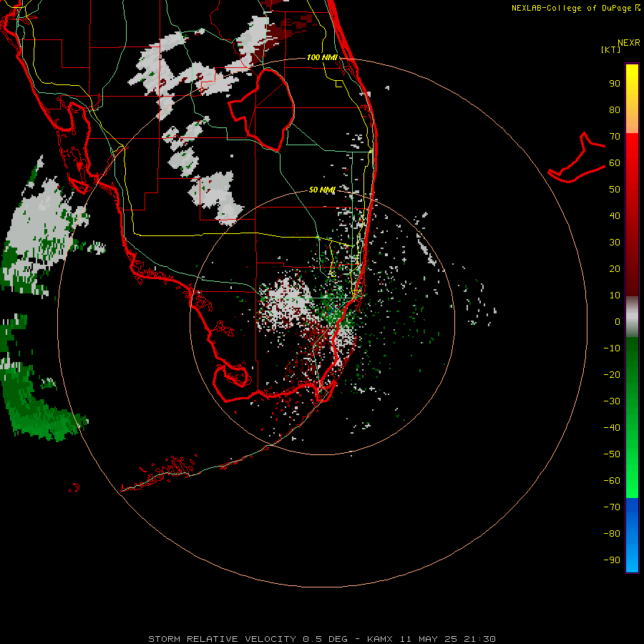This screenshot has width=644, height=644.
Task: Click the Grand Bahama island outline
Action: tap(577, 157)
